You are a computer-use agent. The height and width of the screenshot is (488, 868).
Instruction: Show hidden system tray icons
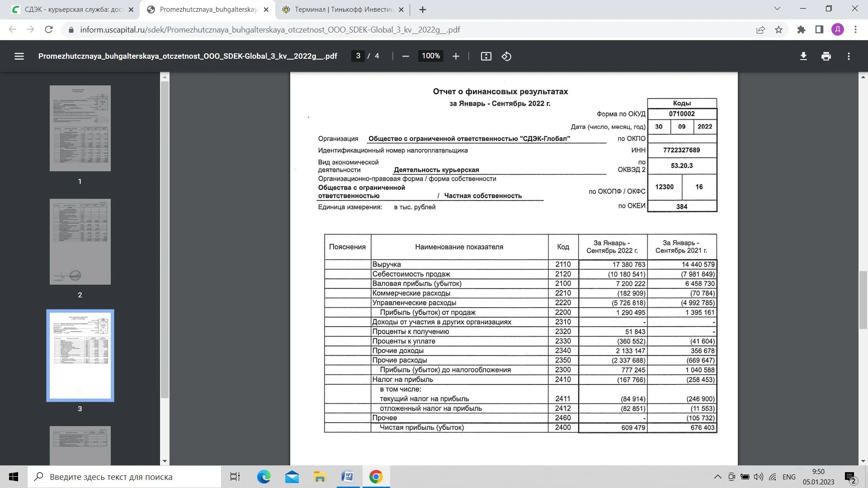click(717, 477)
